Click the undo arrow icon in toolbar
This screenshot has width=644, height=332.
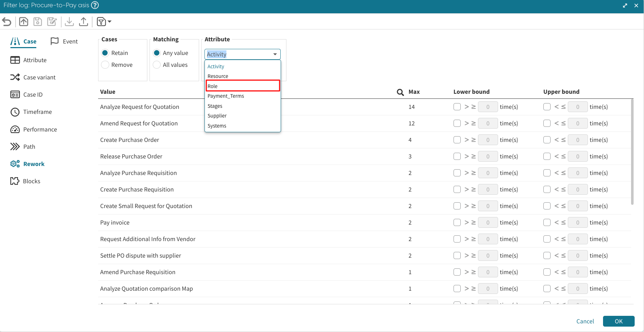[7, 22]
